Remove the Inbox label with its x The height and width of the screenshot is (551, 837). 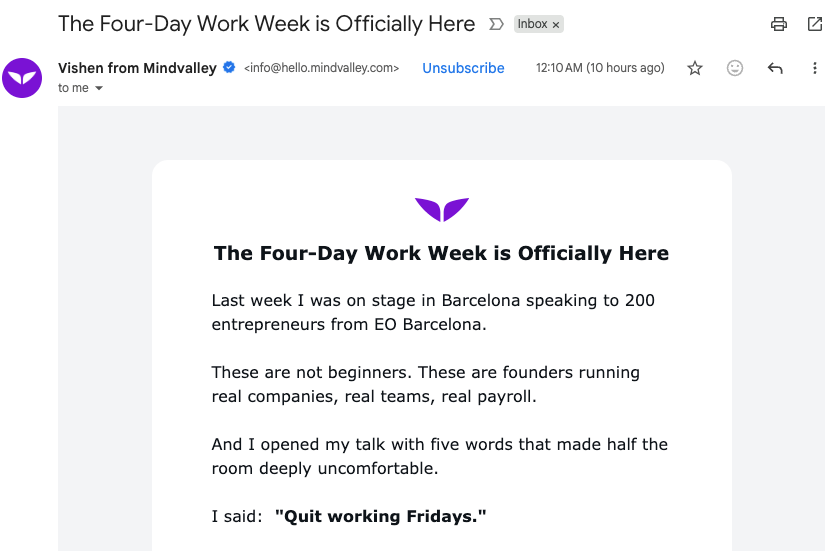coord(557,24)
